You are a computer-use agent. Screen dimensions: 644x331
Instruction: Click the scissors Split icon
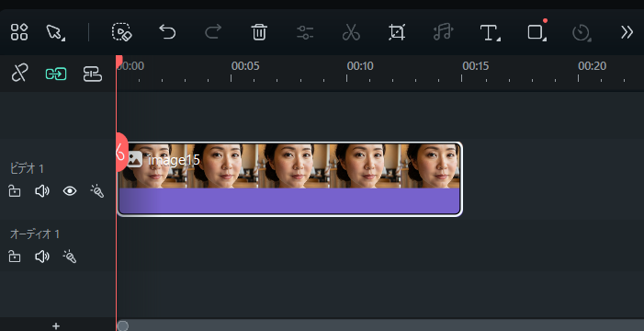[351, 32]
